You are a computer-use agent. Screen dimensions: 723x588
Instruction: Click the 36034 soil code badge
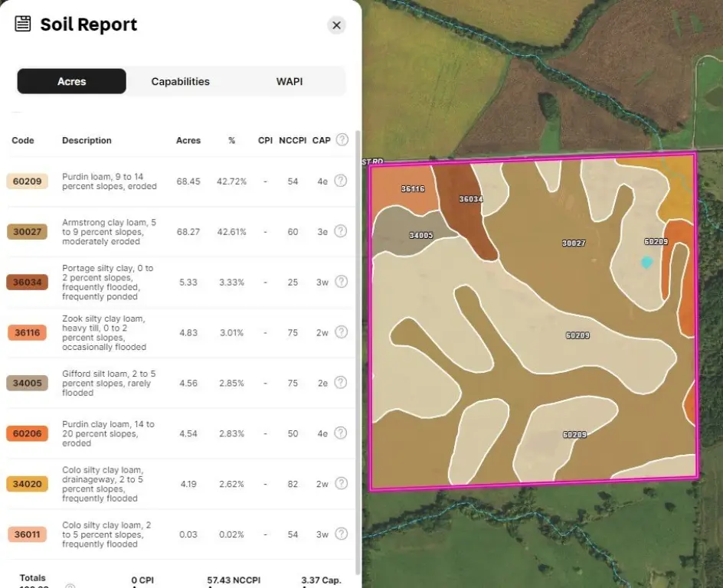(28, 283)
